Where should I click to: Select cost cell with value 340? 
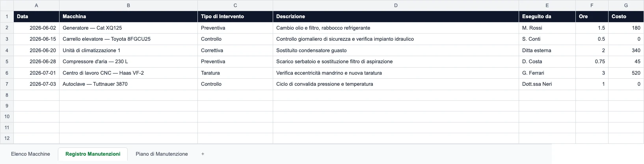coord(626,51)
